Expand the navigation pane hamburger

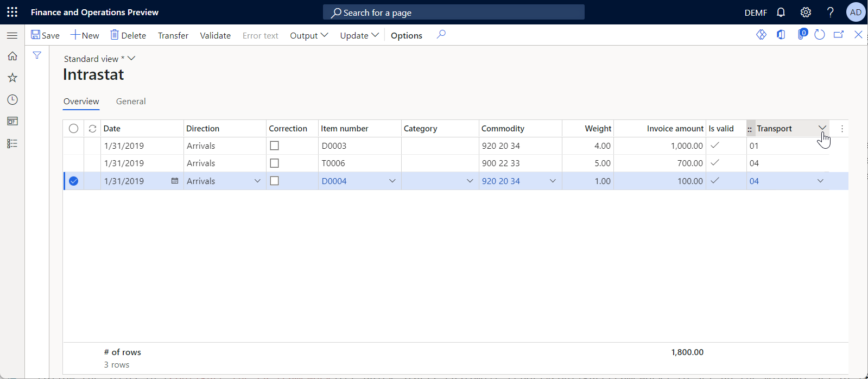tap(12, 35)
